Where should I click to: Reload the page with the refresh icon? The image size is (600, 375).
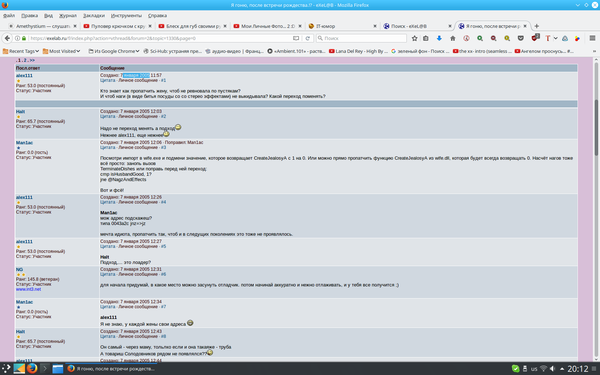307,38
